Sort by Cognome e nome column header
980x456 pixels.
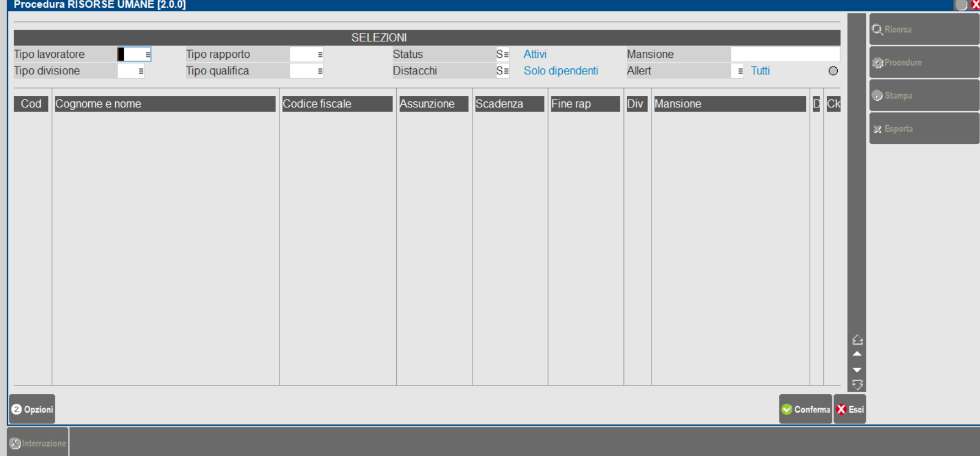[x=165, y=104]
